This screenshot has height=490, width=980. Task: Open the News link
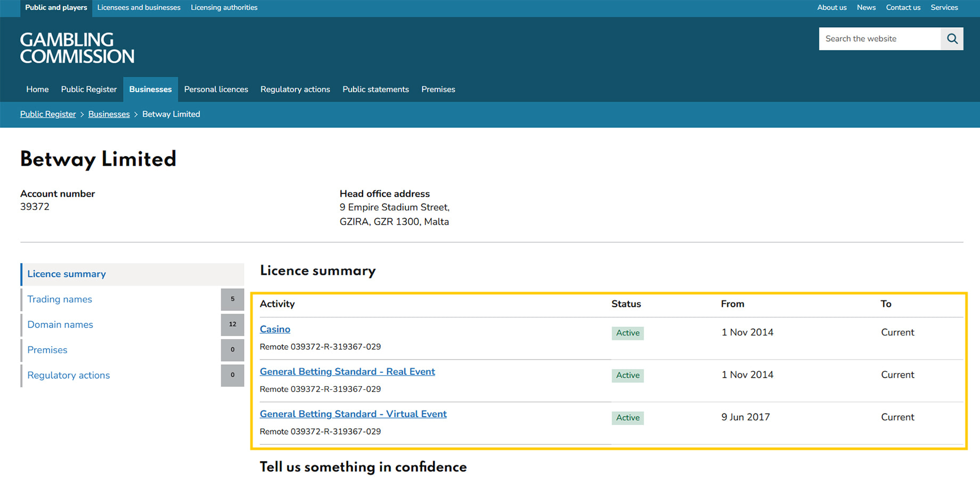pyautogui.click(x=866, y=8)
